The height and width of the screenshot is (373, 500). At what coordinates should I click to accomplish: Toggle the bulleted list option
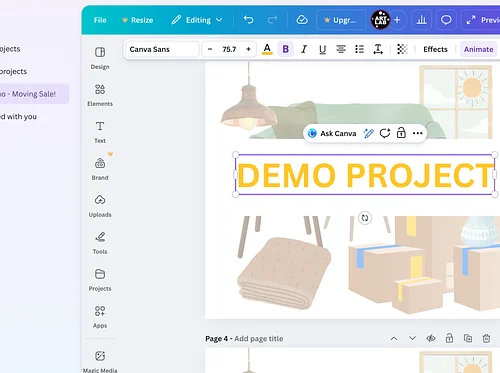tap(359, 49)
